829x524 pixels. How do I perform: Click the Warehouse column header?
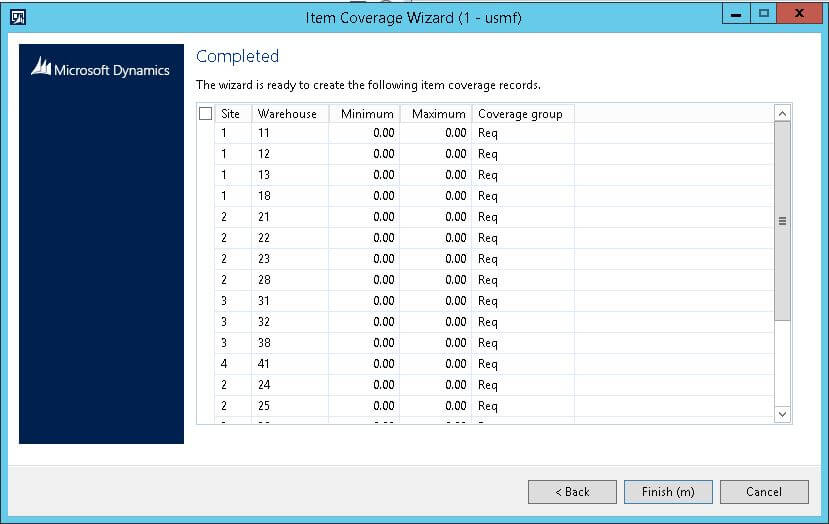pyautogui.click(x=288, y=114)
